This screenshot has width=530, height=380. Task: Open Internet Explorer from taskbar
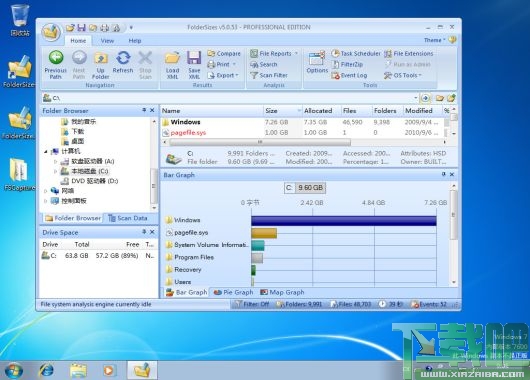pos(46,370)
